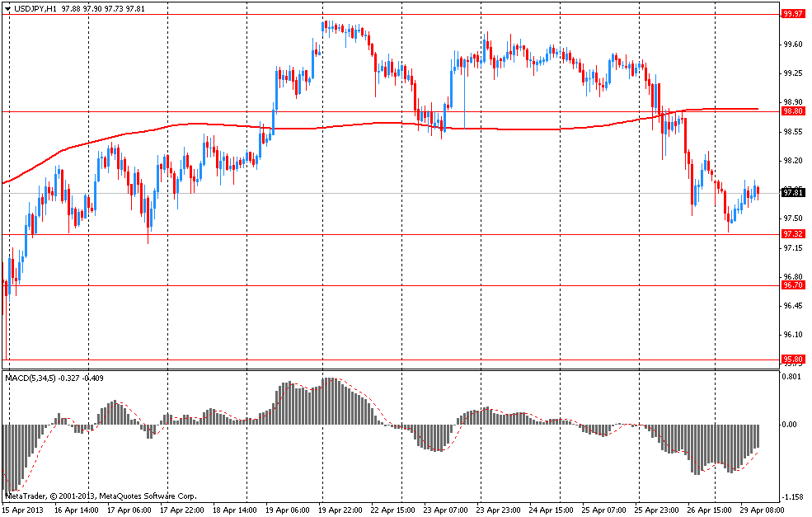Click the 18 Apr 14:00 time label
The width and height of the screenshot is (812, 517).
pyautogui.click(x=235, y=510)
